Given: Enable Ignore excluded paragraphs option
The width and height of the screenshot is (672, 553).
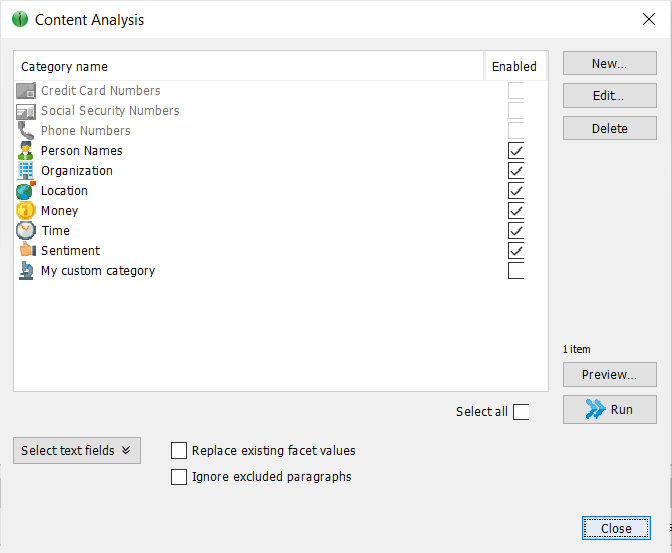Looking at the screenshot, I should click(x=180, y=477).
